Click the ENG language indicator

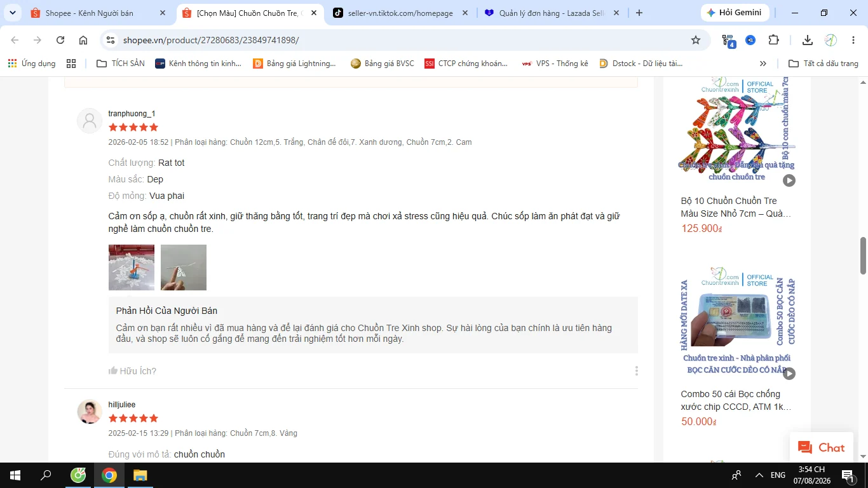[778, 475]
